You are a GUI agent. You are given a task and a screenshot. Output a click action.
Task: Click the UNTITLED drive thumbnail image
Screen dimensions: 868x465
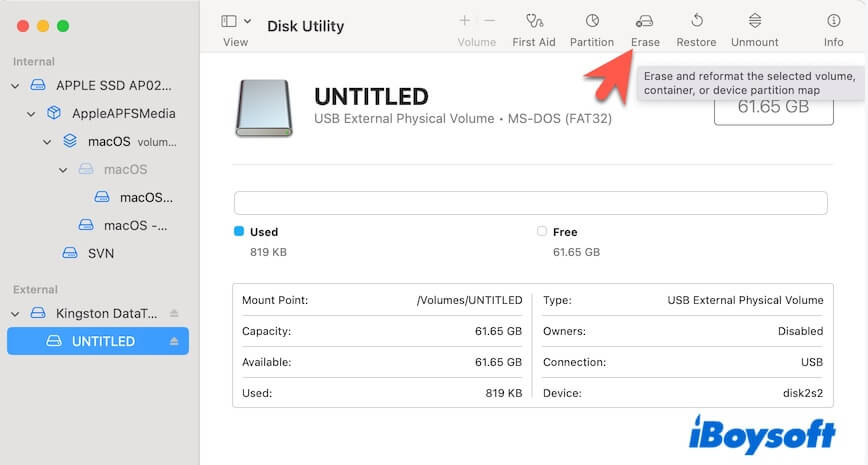tap(264, 107)
